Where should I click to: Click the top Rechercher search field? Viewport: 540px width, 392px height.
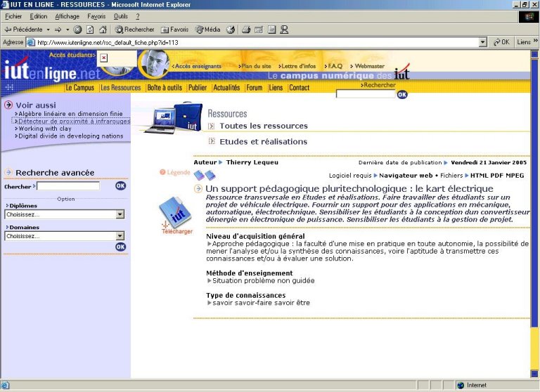click(x=366, y=94)
